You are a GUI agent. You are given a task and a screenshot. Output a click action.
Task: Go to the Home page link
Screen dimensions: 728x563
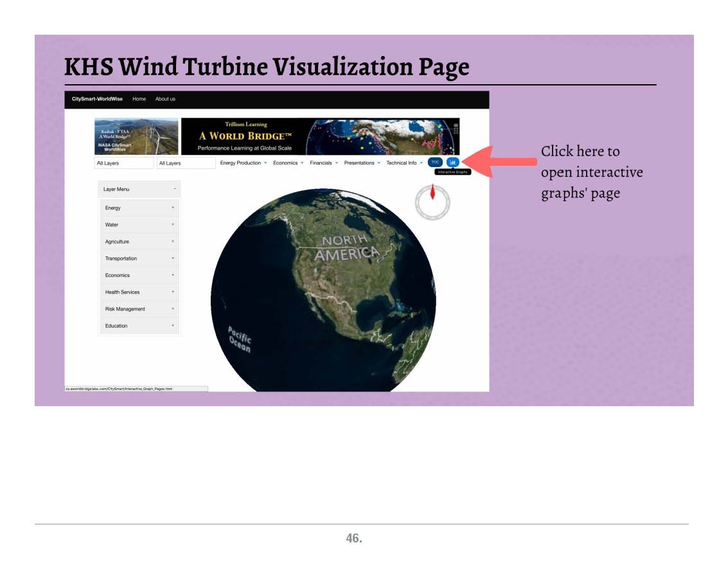click(x=139, y=99)
